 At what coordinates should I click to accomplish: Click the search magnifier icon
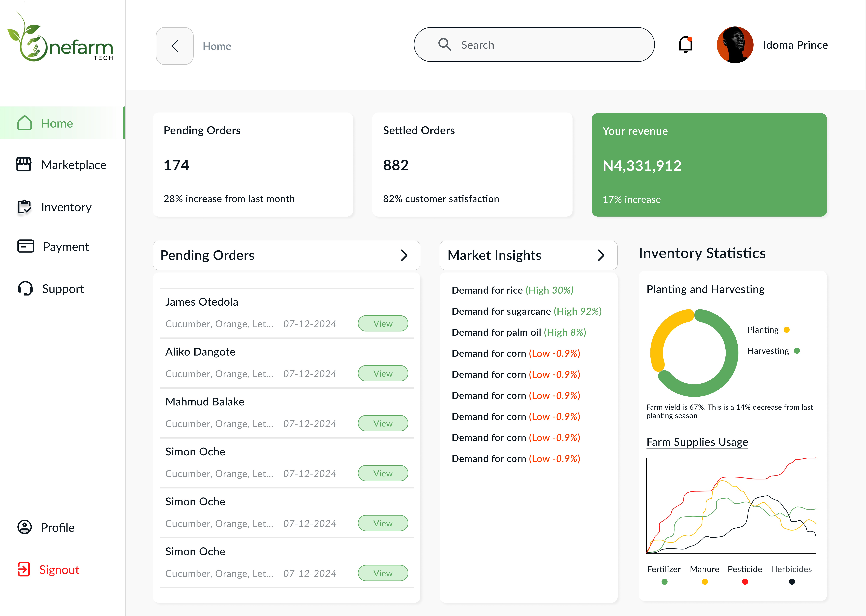(445, 44)
